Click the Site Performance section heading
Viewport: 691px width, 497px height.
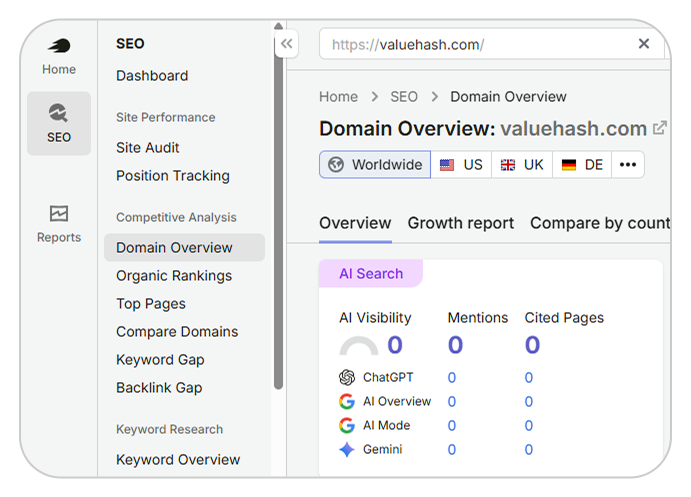(166, 117)
